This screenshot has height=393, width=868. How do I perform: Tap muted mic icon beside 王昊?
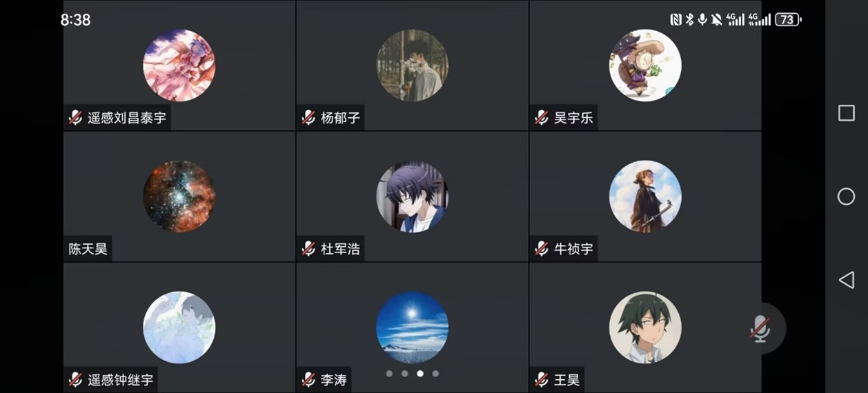[x=542, y=380]
